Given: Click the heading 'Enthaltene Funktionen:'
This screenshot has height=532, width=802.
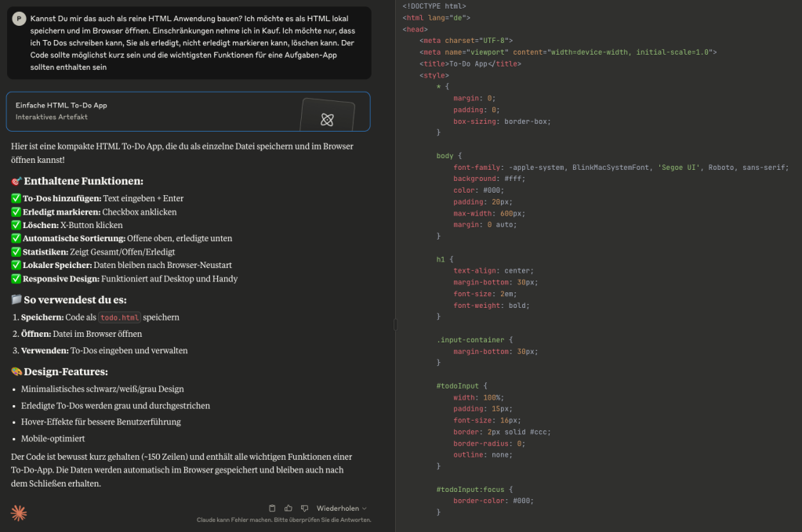Looking at the screenshot, I should point(83,181).
